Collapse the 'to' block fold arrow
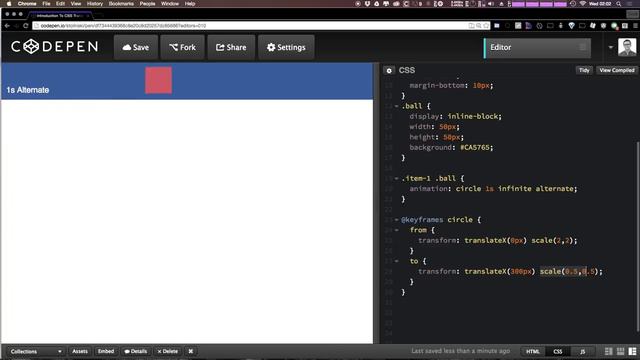The height and width of the screenshot is (360, 640). pyautogui.click(x=396, y=261)
